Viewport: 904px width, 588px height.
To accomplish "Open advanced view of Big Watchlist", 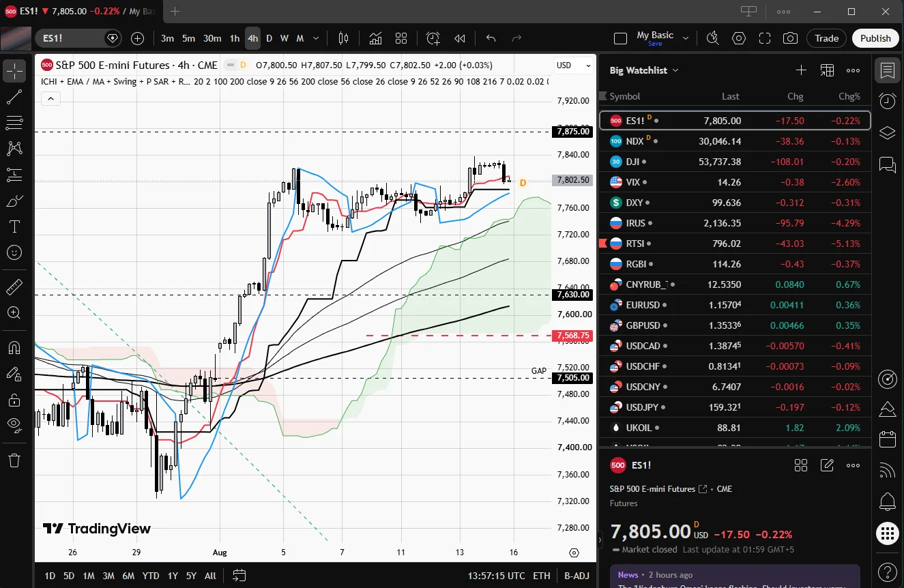I will 827,70.
